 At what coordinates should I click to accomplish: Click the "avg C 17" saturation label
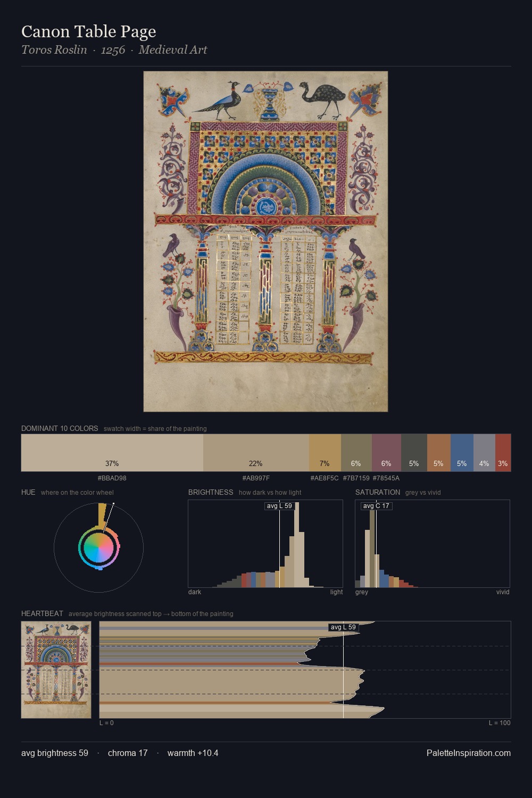click(x=376, y=506)
